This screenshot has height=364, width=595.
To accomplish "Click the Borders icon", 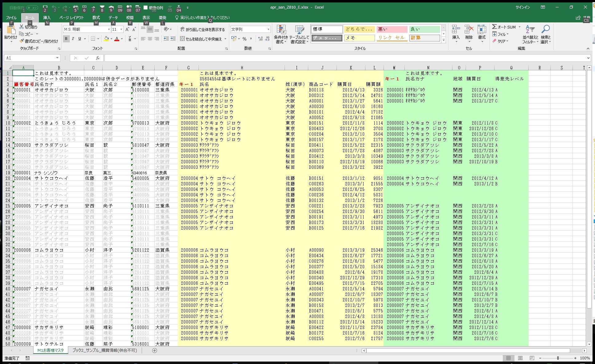I will (93, 39).
